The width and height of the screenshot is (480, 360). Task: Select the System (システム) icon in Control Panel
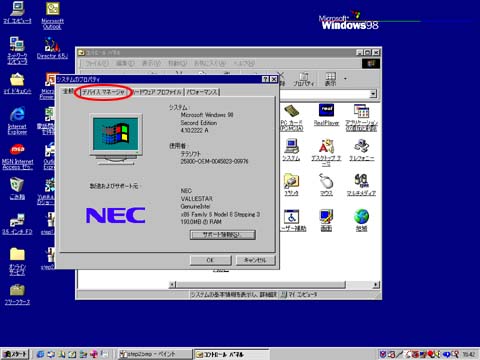pos(291,150)
